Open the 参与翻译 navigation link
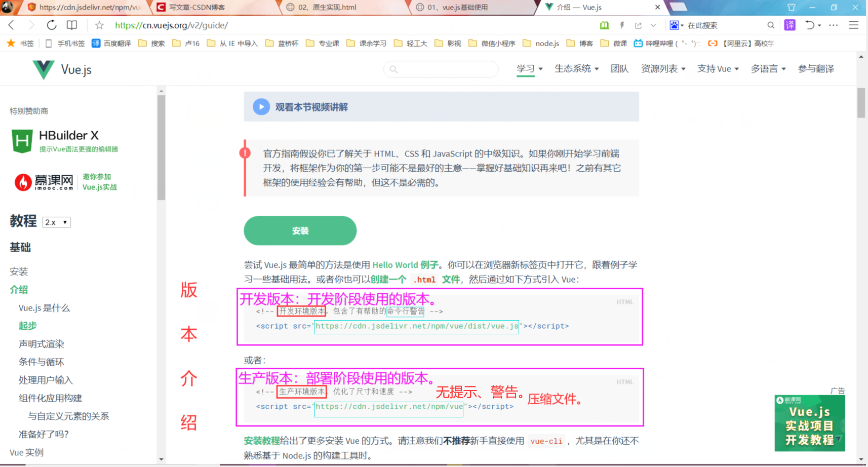Image resolution: width=868 pixels, height=467 pixels. coord(816,69)
